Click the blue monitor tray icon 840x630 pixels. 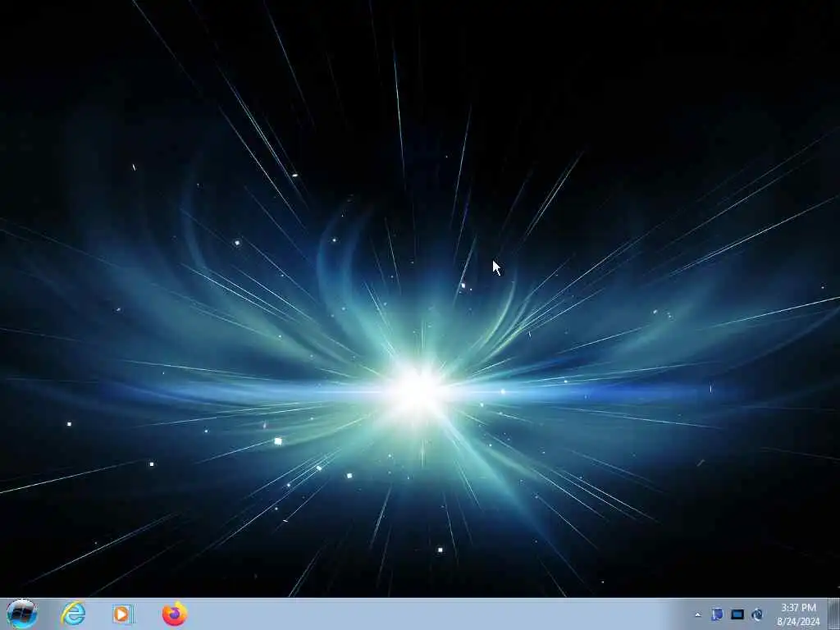[x=737, y=614]
